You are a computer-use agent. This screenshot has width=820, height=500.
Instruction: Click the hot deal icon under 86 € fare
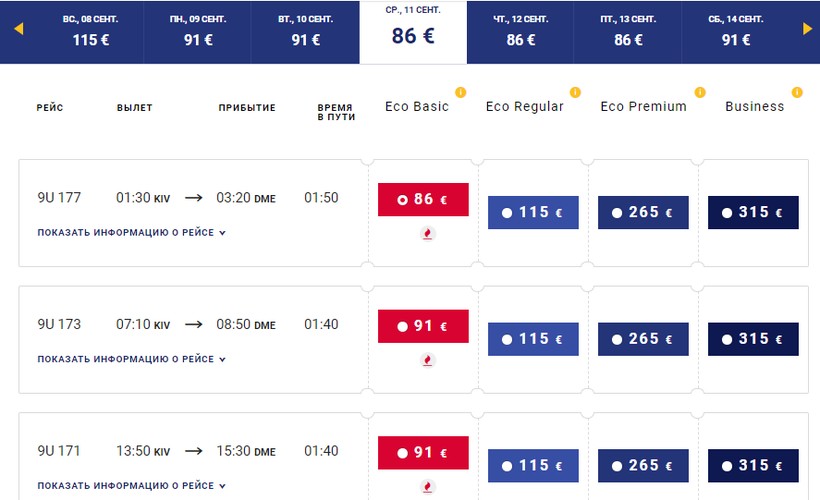point(428,234)
